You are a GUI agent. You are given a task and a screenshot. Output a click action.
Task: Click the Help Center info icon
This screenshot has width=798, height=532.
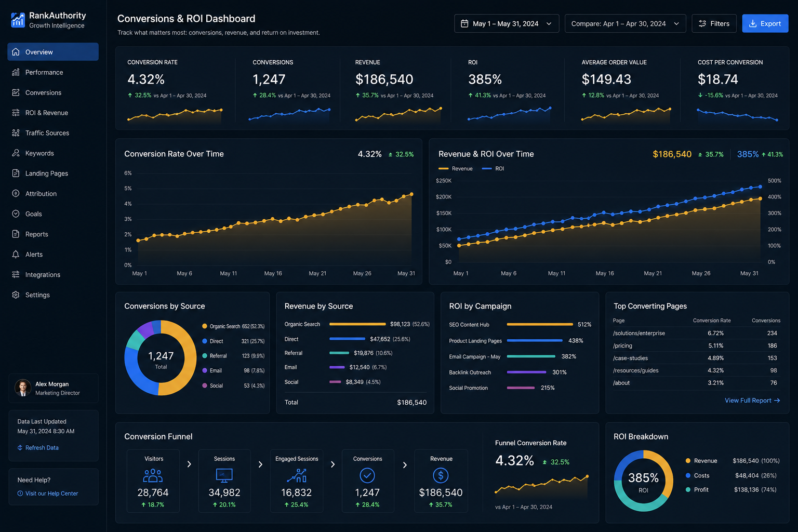coord(20,494)
